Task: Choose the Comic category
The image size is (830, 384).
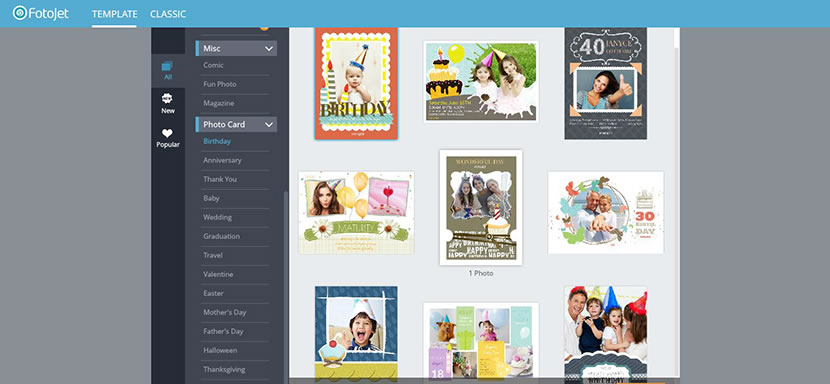Action: (x=213, y=65)
